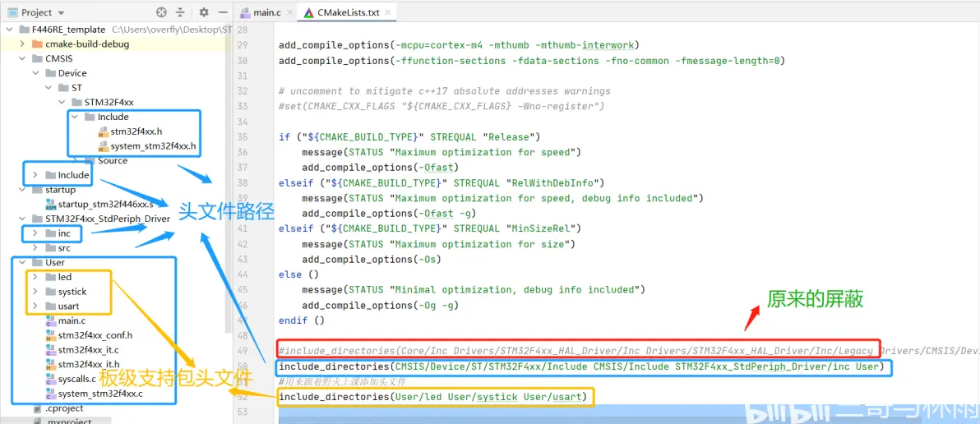Click the CMake icon on CMakeLists.txt tab
This screenshot has height=424, width=980.
point(308,12)
